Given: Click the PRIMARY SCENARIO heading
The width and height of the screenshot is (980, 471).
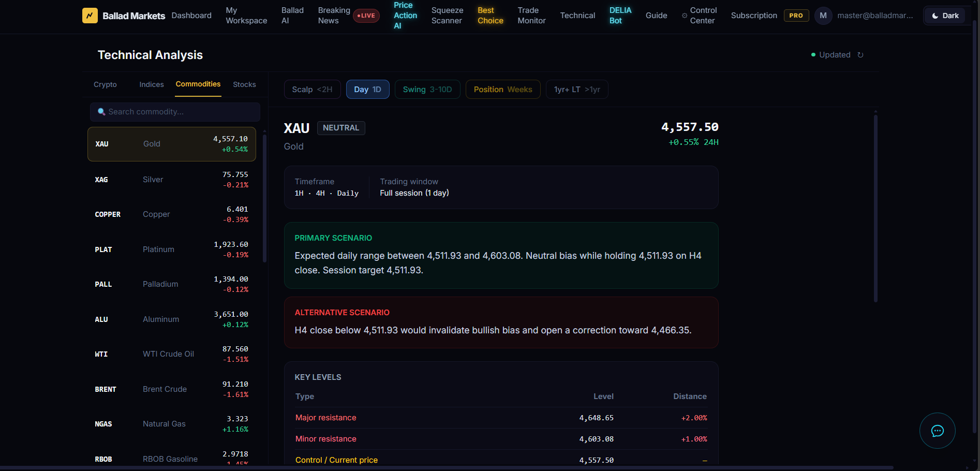Looking at the screenshot, I should tap(333, 238).
